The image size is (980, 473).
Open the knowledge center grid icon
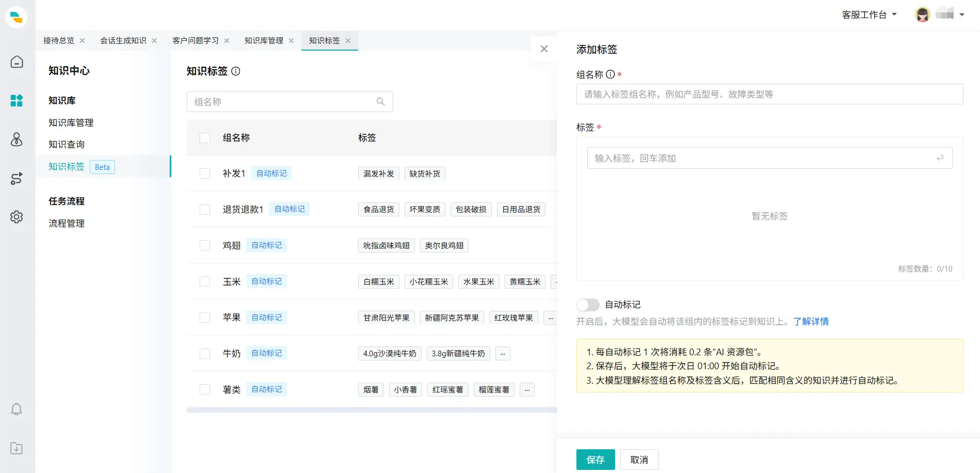(x=17, y=100)
